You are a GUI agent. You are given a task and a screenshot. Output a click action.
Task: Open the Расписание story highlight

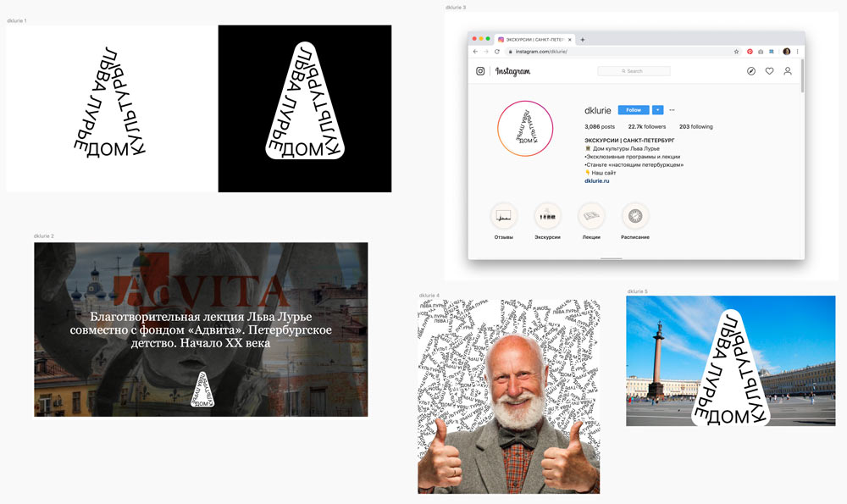[634, 217]
